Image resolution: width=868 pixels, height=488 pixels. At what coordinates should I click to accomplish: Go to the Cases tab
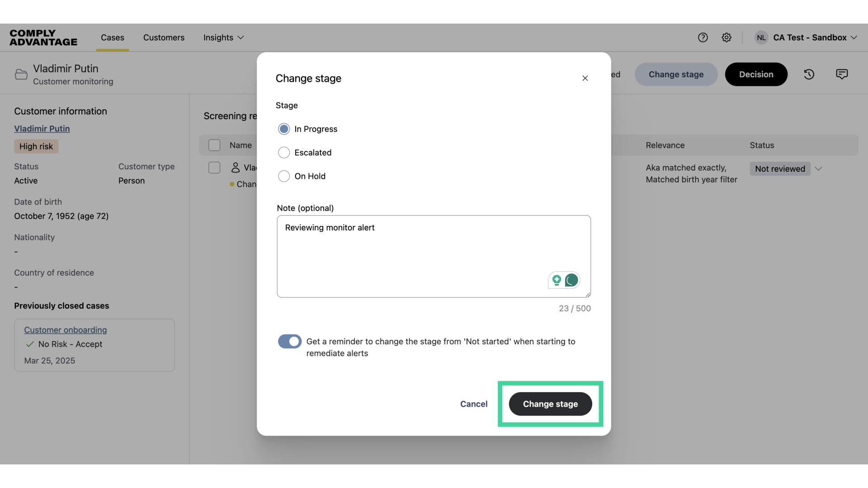pos(112,38)
